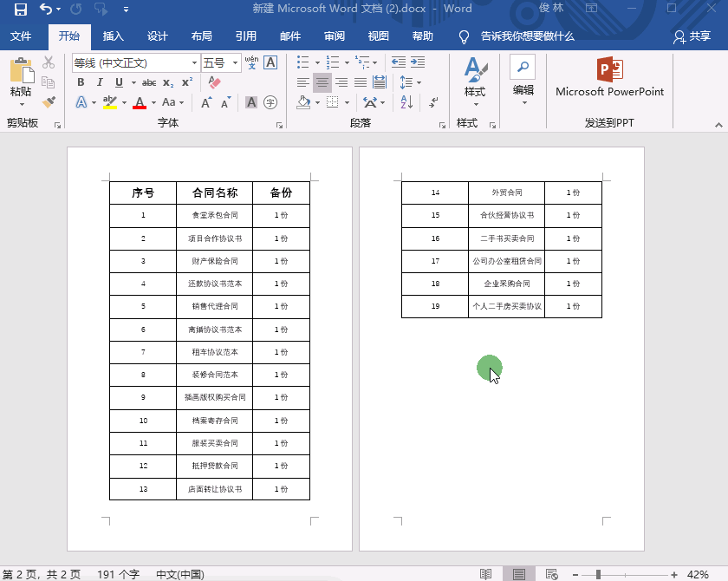Viewport: 728px width, 581px height.
Task: Click the 告诉我你想要做什么 search box
Action: point(528,36)
